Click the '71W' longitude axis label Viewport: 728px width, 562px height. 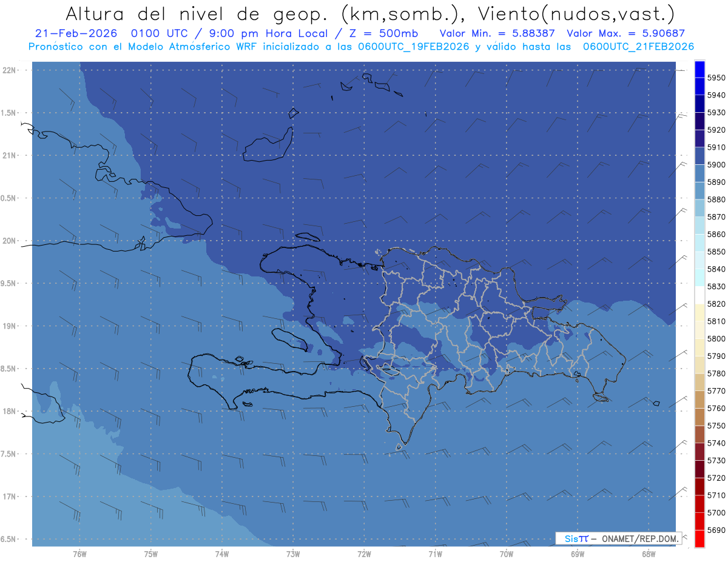[435, 554]
